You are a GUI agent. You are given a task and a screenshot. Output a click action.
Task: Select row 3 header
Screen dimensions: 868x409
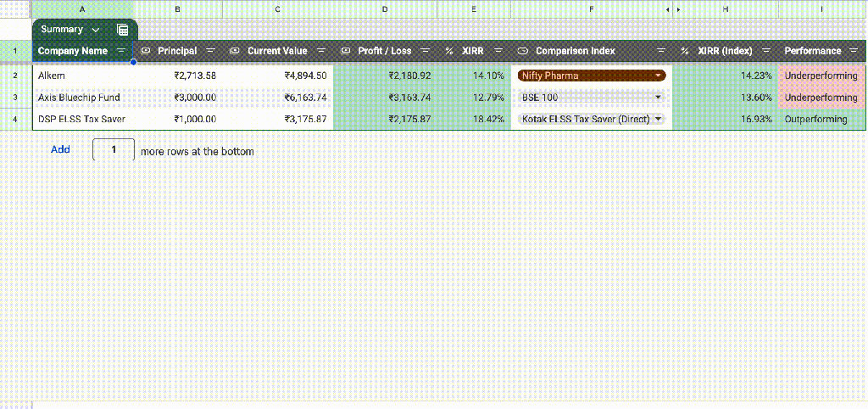(15, 98)
